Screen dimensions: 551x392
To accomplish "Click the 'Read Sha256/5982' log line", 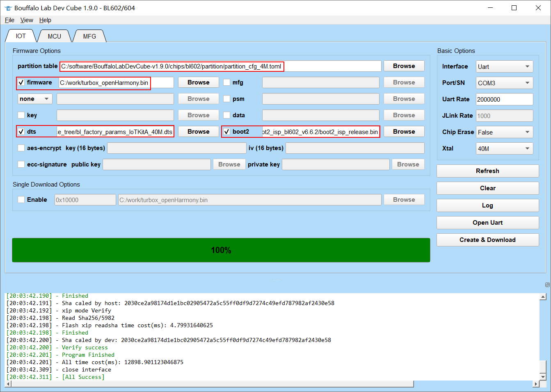I will point(60,318).
